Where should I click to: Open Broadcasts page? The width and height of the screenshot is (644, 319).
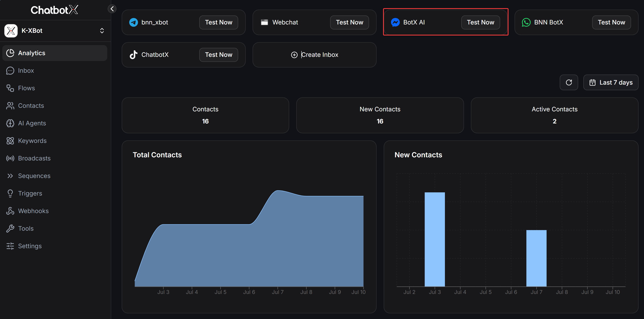pos(55,158)
